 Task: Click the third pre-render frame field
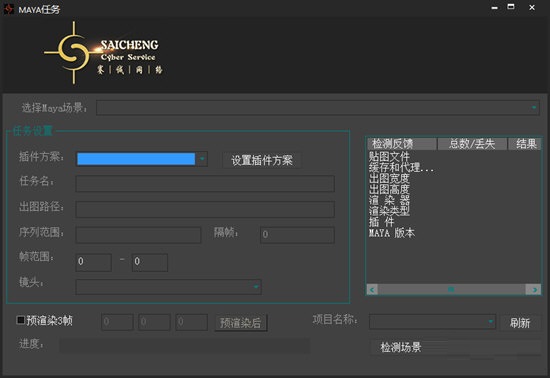(x=192, y=322)
